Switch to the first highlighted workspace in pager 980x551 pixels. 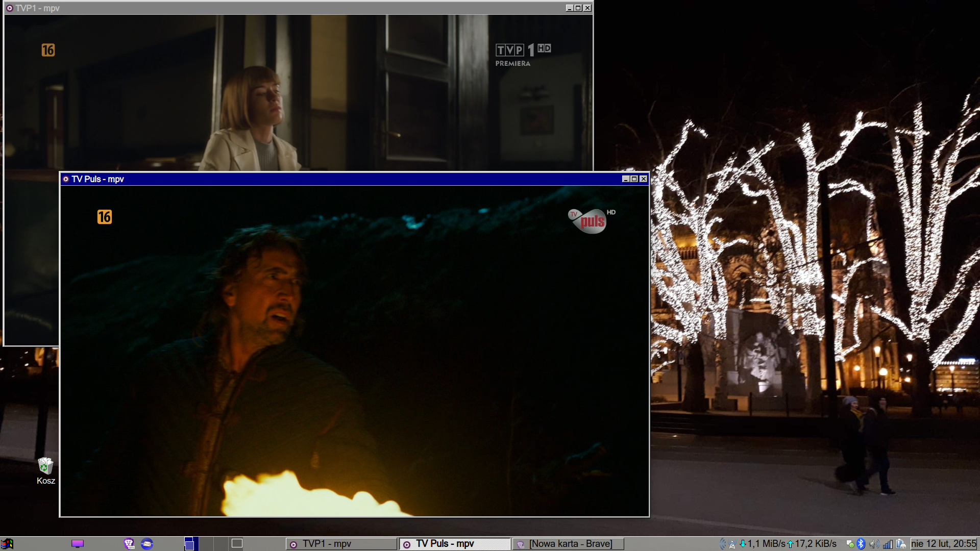point(191,544)
